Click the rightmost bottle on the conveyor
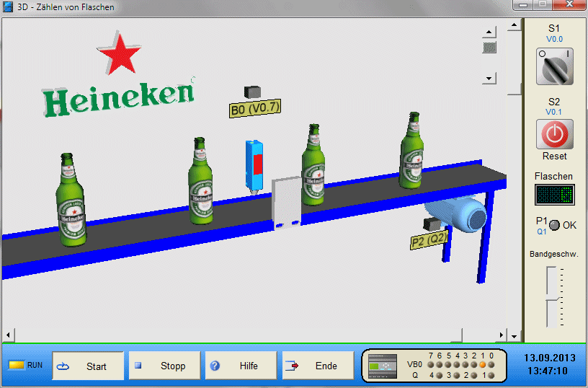 [411, 150]
